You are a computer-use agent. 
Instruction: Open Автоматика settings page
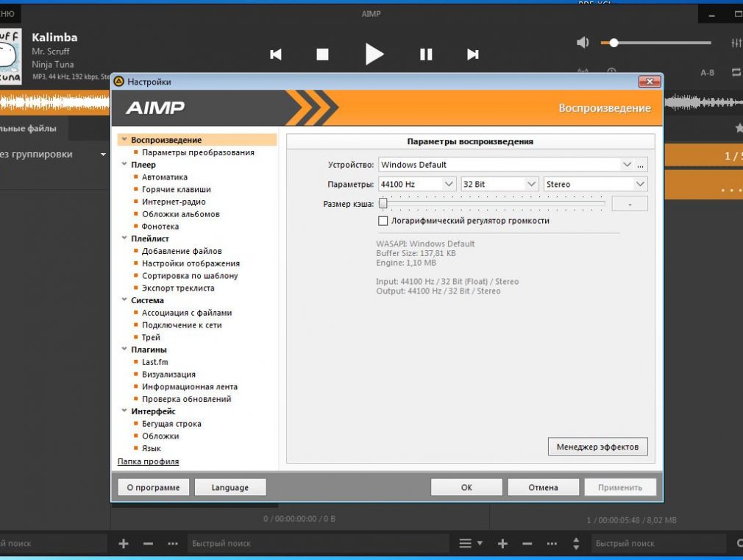[165, 177]
